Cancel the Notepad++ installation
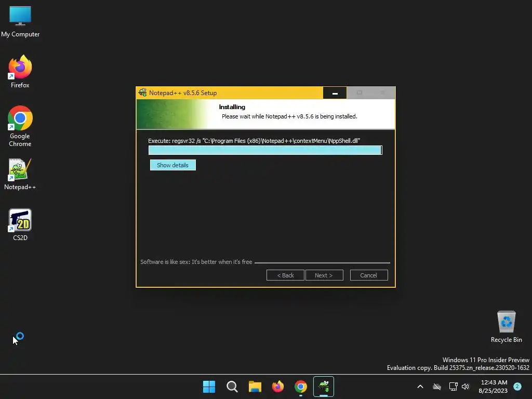532x399 pixels. click(369, 275)
